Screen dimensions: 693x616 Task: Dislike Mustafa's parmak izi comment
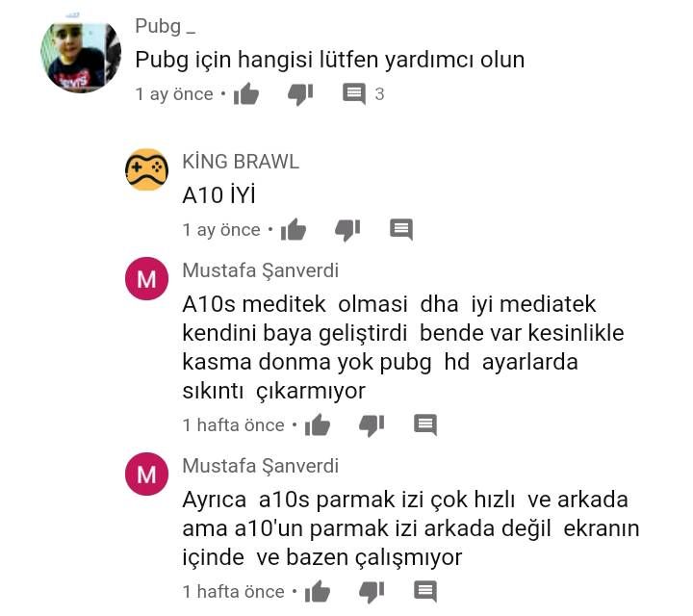tap(372, 592)
